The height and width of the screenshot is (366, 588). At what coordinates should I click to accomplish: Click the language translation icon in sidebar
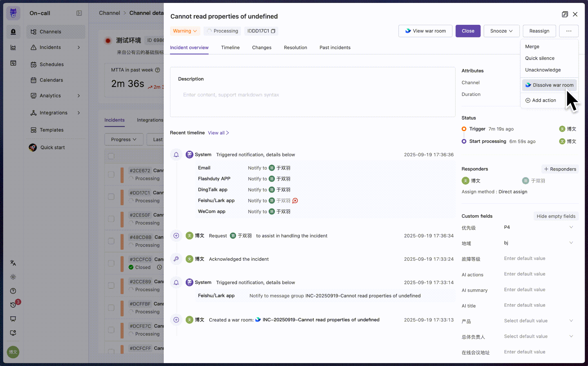click(x=13, y=263)
